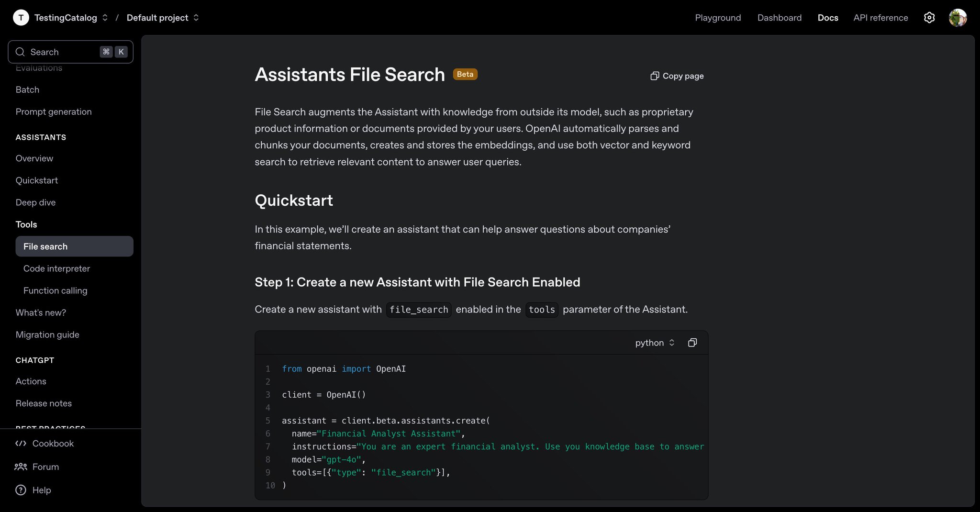
Task: Click the Step 1 heading text
Action: tap(417, 282)
